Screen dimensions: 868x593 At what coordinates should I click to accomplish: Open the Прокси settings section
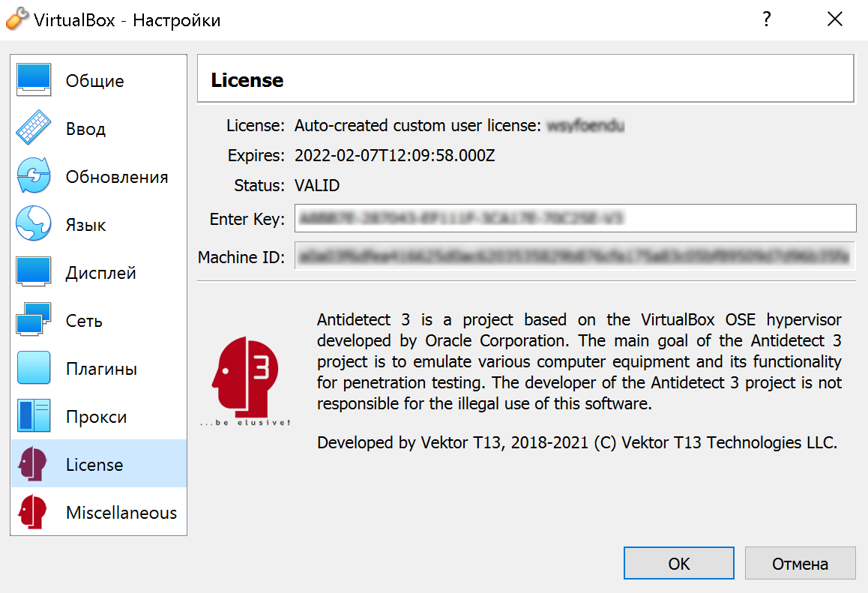[x=99, y=416]
